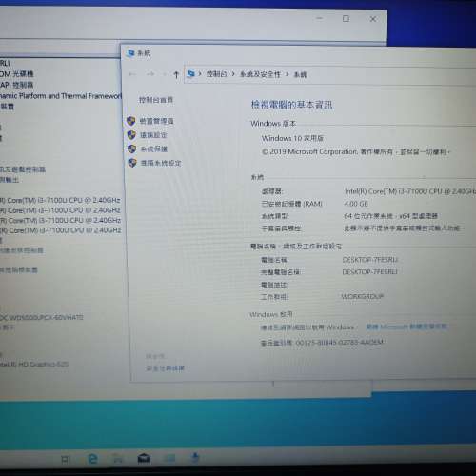Click the shield icon beside 遠端設定
This screenshot has width=476, height=476.
coord(131,135)
